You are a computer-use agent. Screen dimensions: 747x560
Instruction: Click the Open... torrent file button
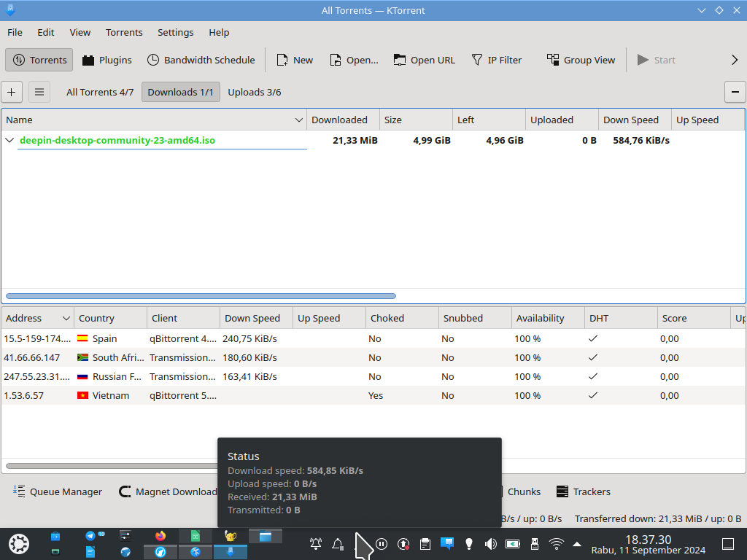(354, 60)
